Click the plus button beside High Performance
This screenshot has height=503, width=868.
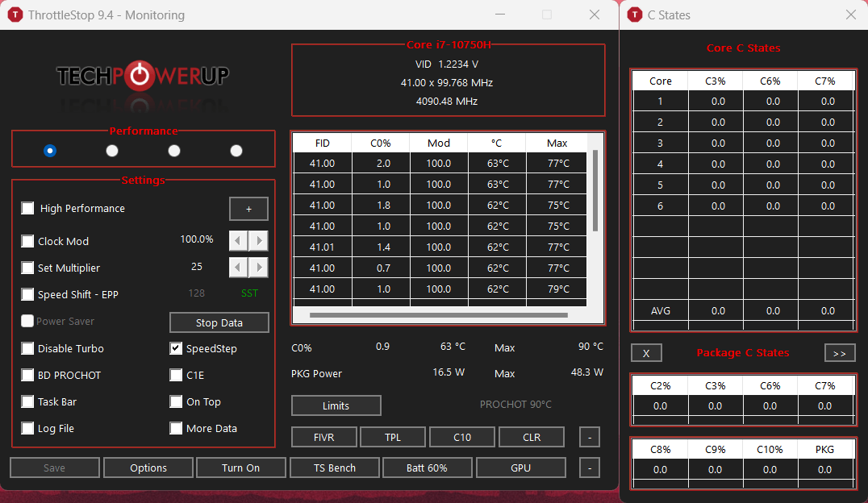click(x=248, y=209)
